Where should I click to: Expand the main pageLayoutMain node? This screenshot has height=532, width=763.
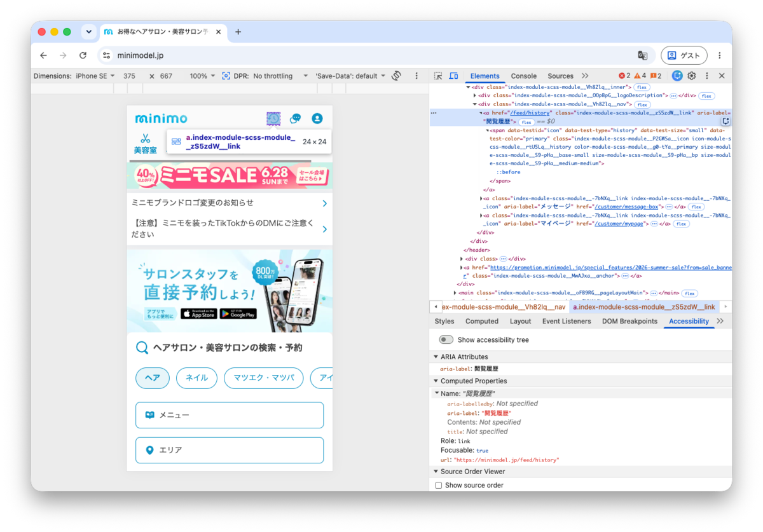pos(455,293)
